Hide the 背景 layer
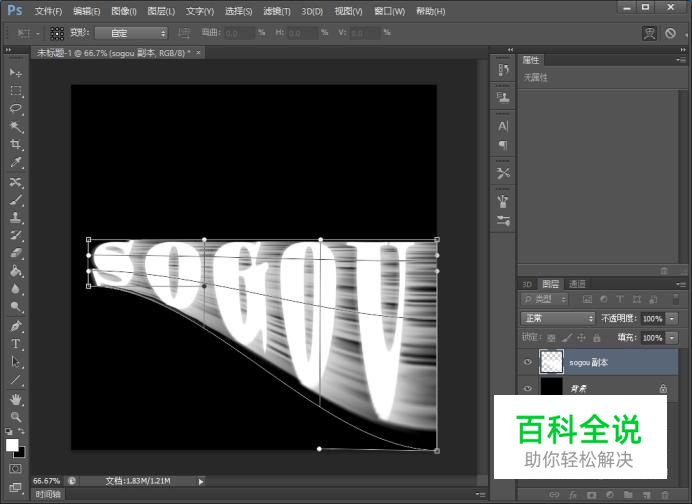This screenshot has height=504, width=692. (x=527, y=388)
